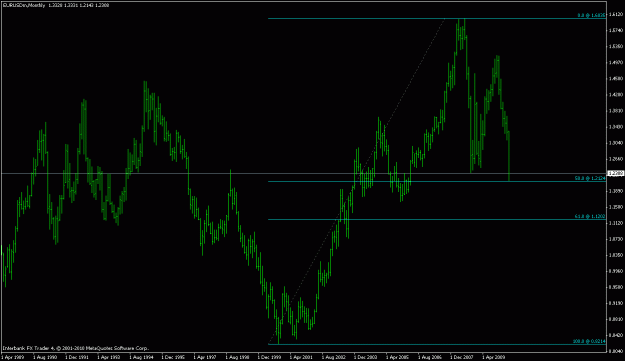The image size is (625, 361).
Task: Click the 1.3040 price axis label
Action: coord(617,143)
